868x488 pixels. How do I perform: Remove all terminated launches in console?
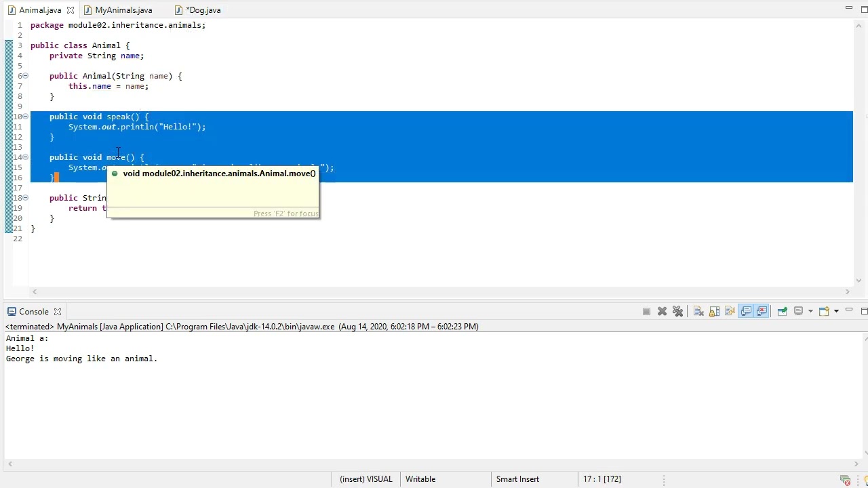point(677,312)
